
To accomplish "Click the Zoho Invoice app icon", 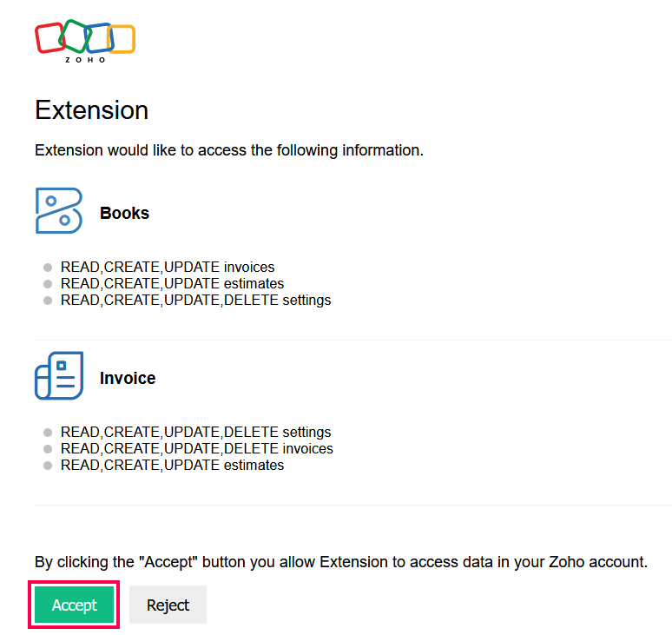I will pos(59,376).
